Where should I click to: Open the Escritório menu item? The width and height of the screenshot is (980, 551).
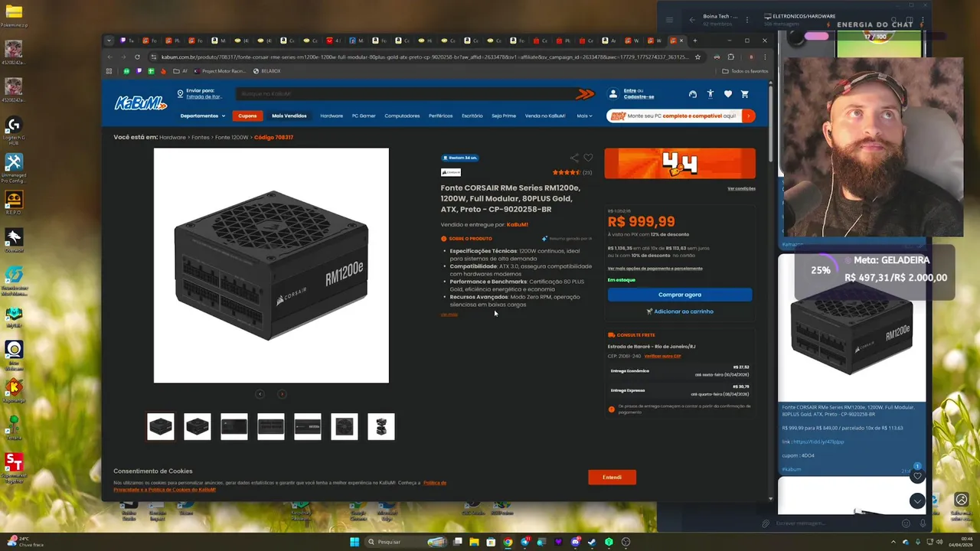point(472,116)
